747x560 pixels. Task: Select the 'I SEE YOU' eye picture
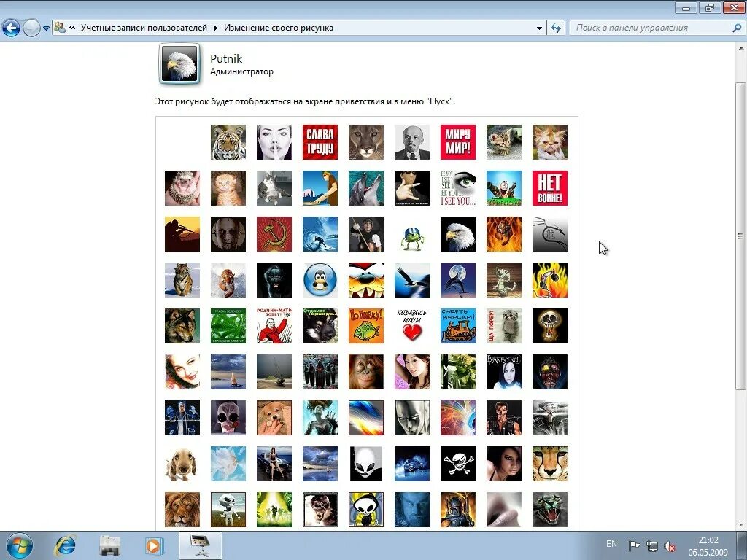(x=458, y=188)
